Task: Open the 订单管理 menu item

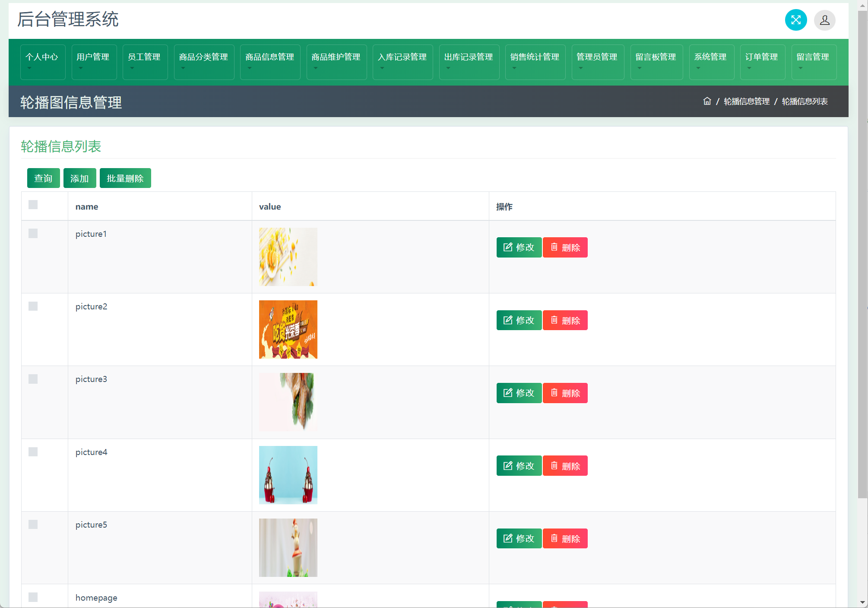Action: (762, 62)
